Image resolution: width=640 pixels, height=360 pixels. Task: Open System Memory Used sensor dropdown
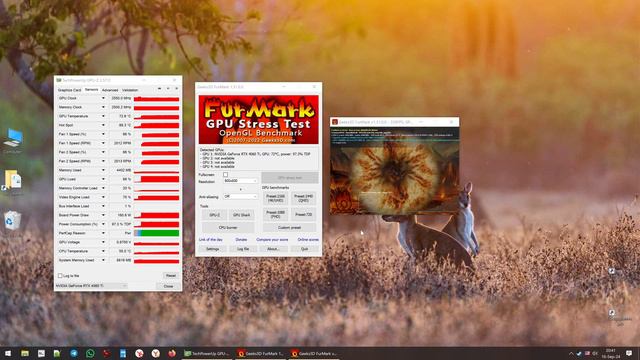tap(103, 260)
